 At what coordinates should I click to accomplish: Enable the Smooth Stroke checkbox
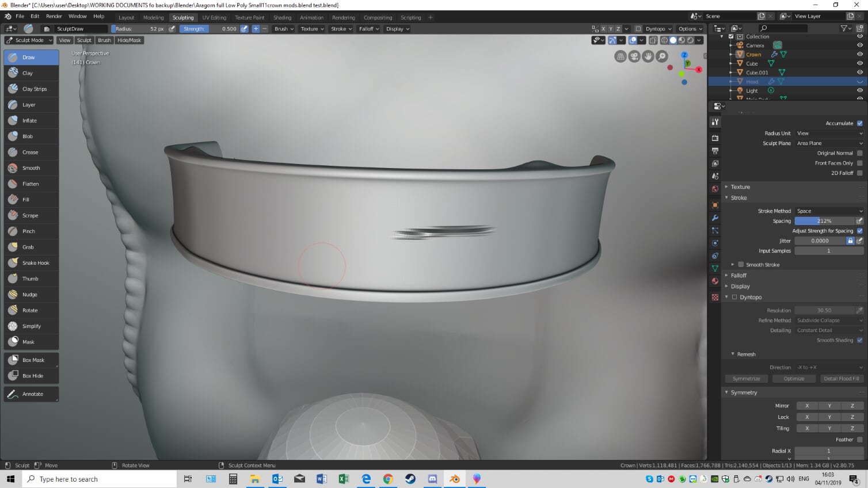coord(741,265)
